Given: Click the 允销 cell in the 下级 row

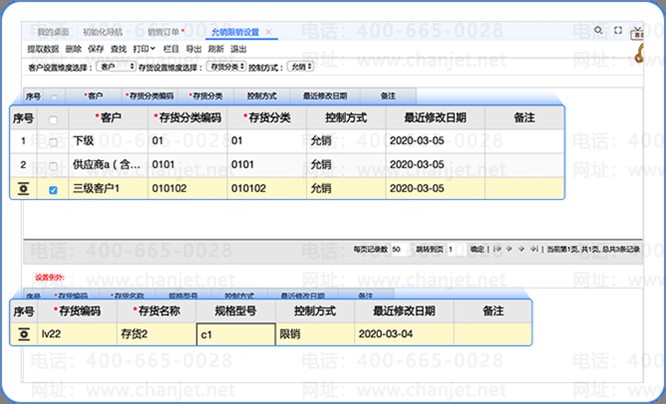Looking at the screenshot, I should tap(346, 141).
